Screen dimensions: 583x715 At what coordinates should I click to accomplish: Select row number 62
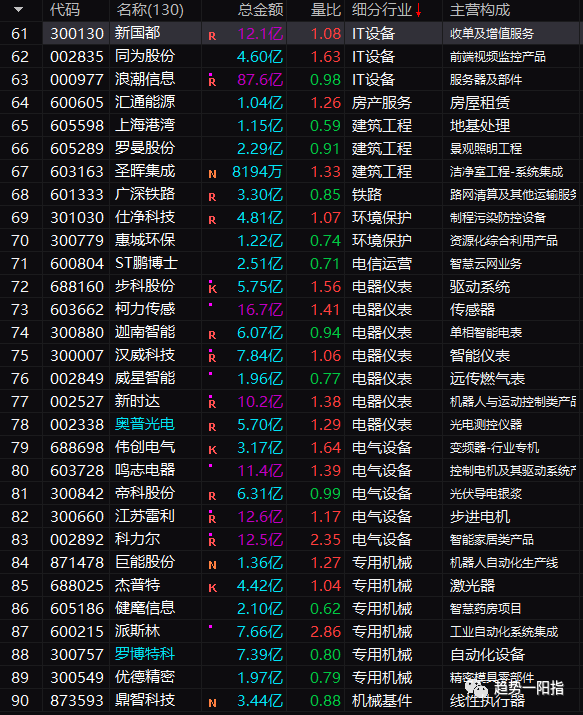tap(20, 57)
